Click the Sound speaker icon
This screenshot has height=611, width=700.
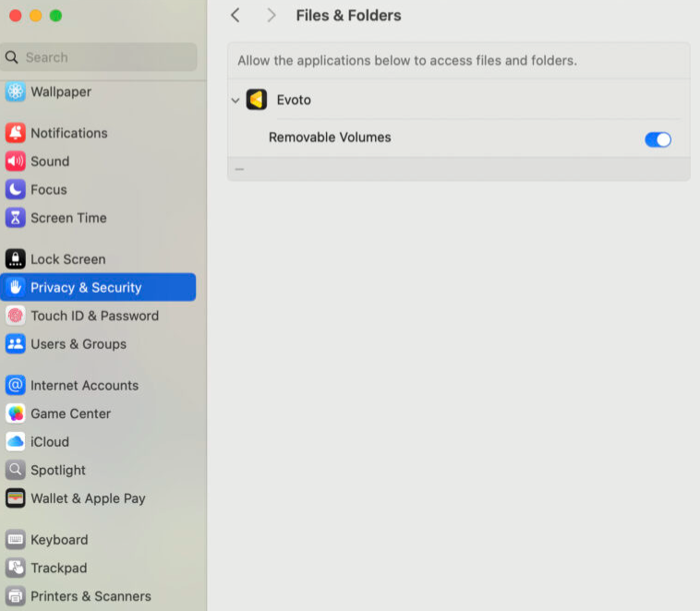click(x=16, y=162)
